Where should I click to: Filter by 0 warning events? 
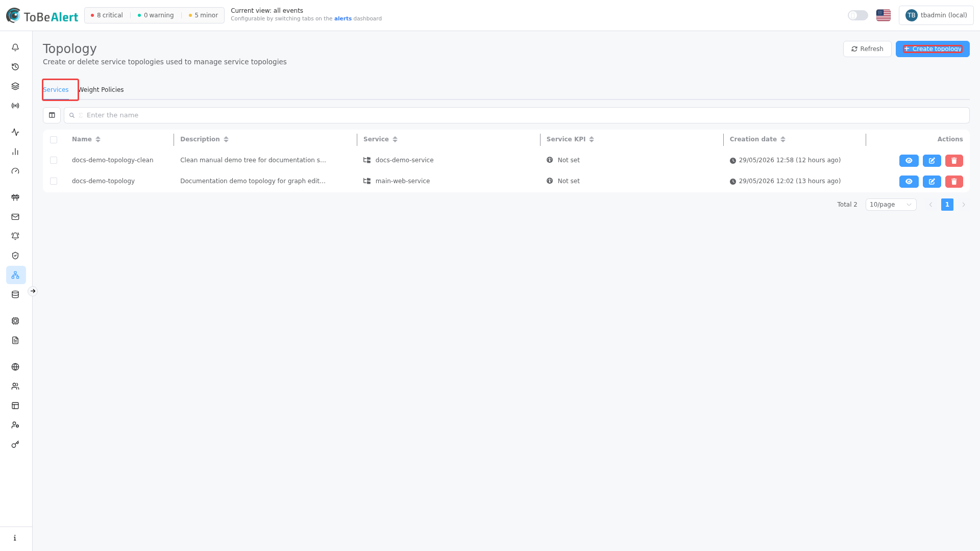pos(156,15)
